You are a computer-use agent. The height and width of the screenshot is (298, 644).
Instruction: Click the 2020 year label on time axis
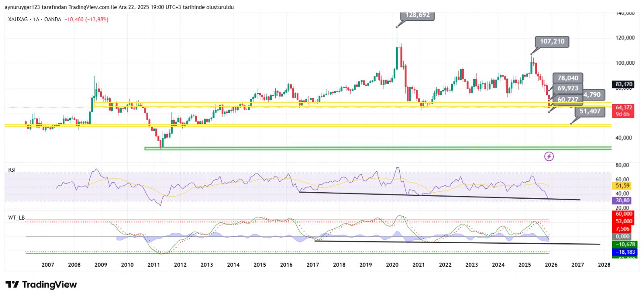[392, 265]
